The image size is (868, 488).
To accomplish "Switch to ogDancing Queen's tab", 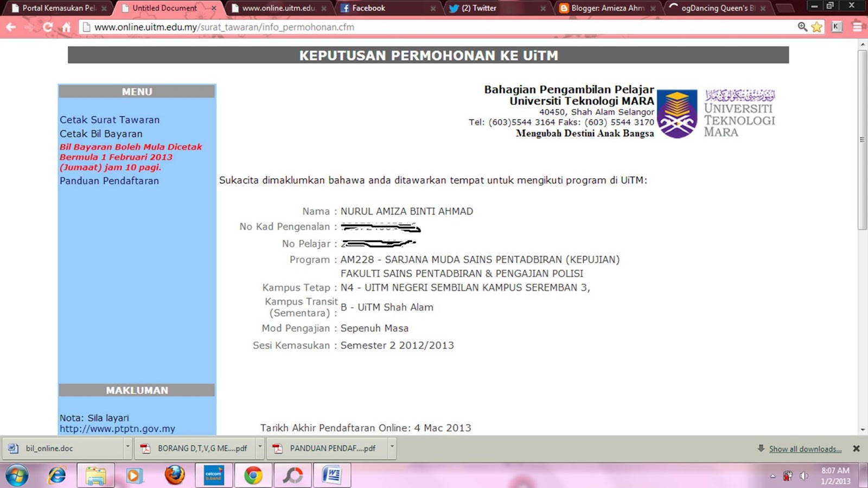I will click(x=717, y=8).
